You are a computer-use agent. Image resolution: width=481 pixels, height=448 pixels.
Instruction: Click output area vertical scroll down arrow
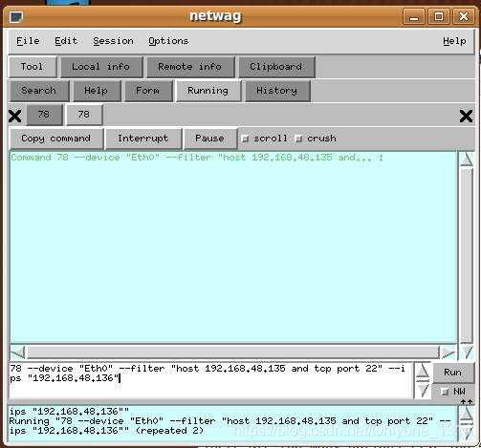tap(468, 352)
